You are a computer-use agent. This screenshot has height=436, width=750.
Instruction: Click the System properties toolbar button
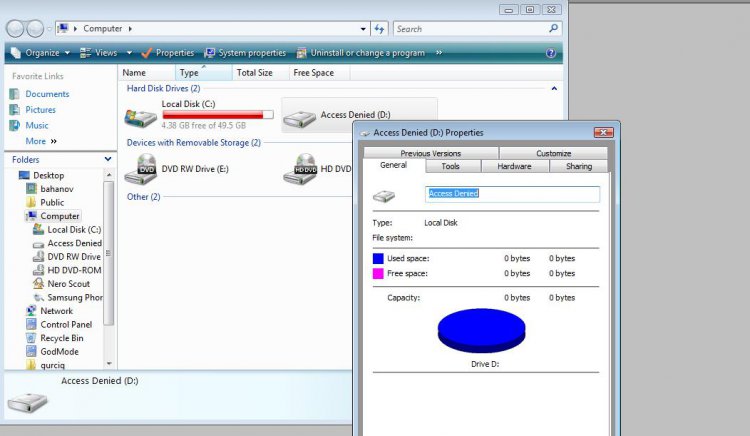click(x=245, y=53)
